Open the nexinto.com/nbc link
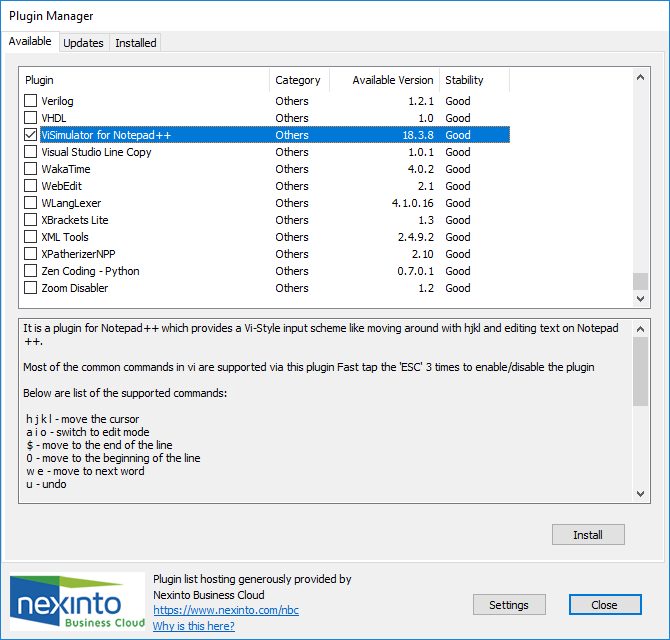Screen dimensions: 670x640 226,610
